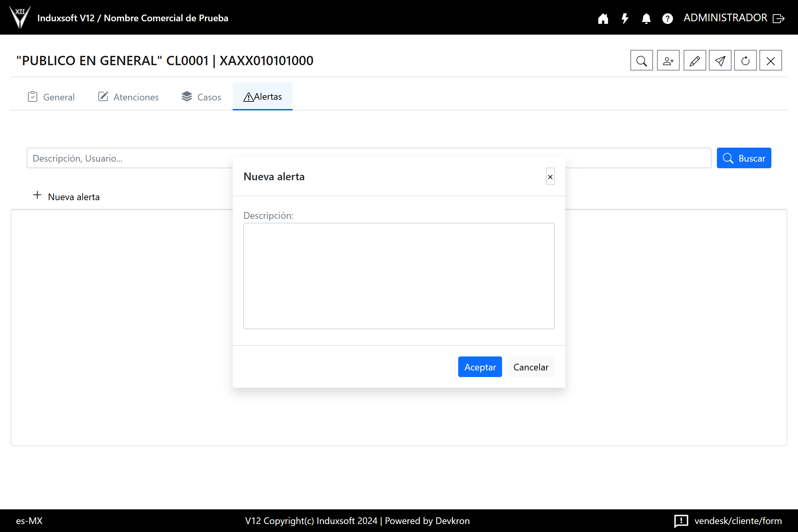This screenshot has width=798, height=532.
Task: Click the feedback icon in footer
Action: pyautogui.click(x=681, y=520)
